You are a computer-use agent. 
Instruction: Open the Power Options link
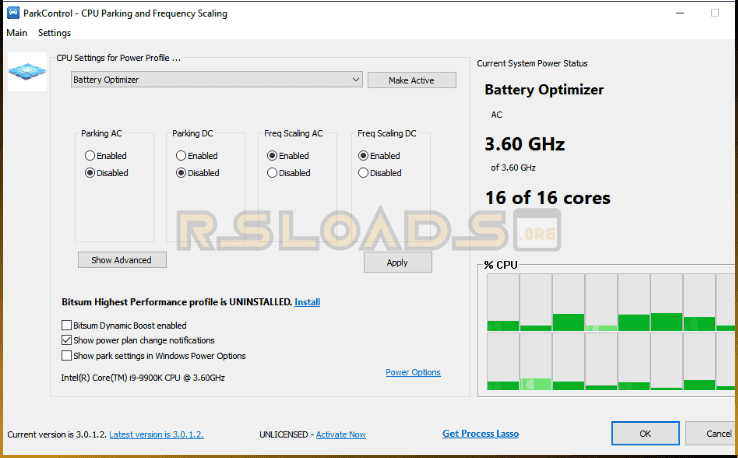coord(412,373)
